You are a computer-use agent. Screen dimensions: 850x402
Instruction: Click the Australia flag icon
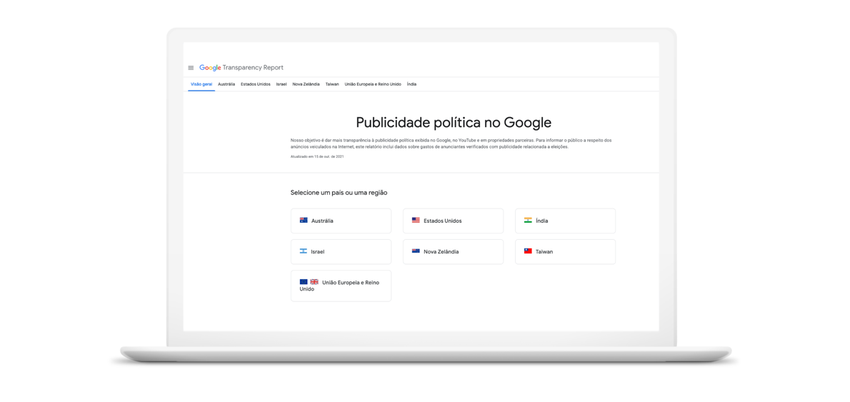[x=304, y=220]
